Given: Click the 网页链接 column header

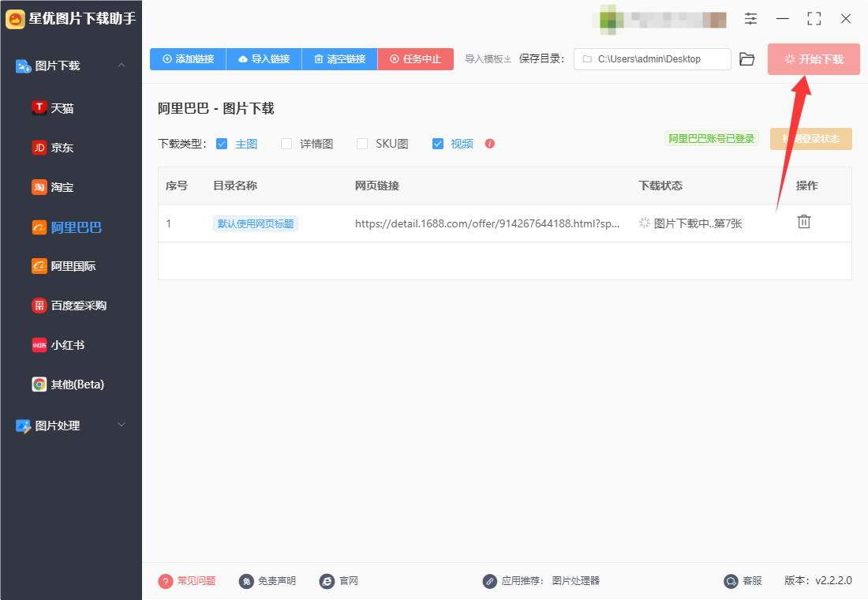Looking at the screenshot, I should pyautogui.click(x=377, y=186).
